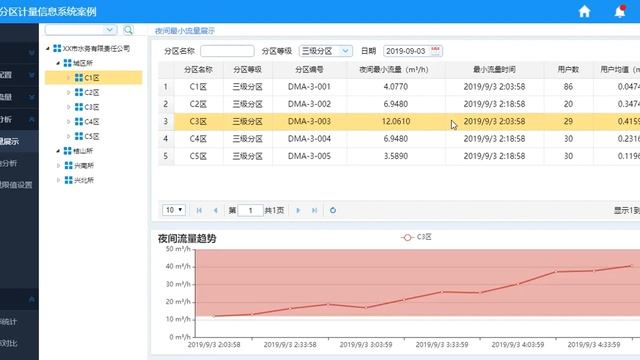Open the 分区等级 dropdown
640x360 pixels.
(325, 51)
